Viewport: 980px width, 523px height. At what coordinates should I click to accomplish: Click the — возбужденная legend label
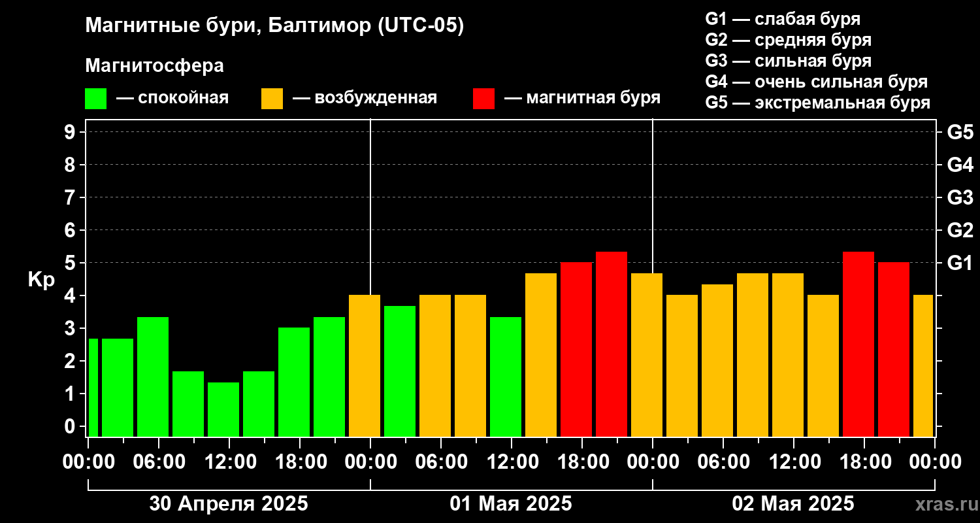(365, 98)
